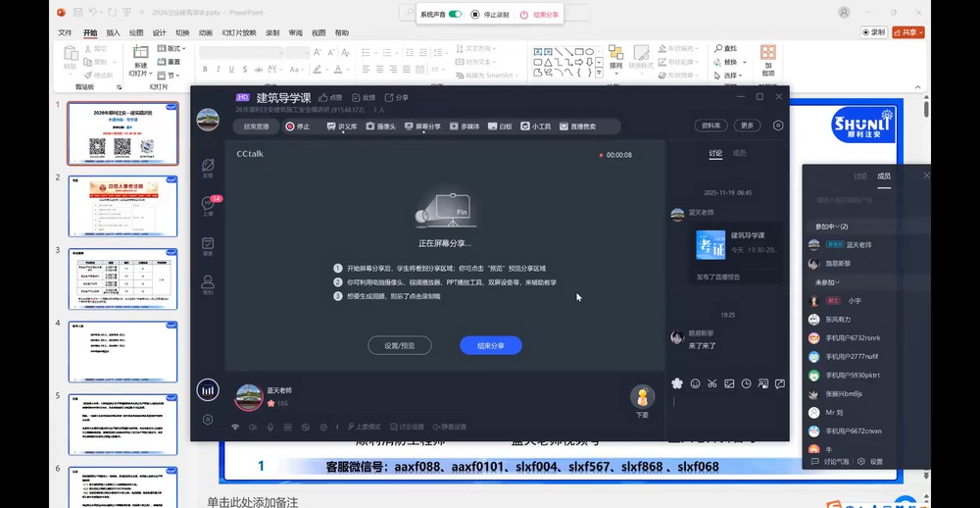Click the scissors screenshot icon in chat

711,383
